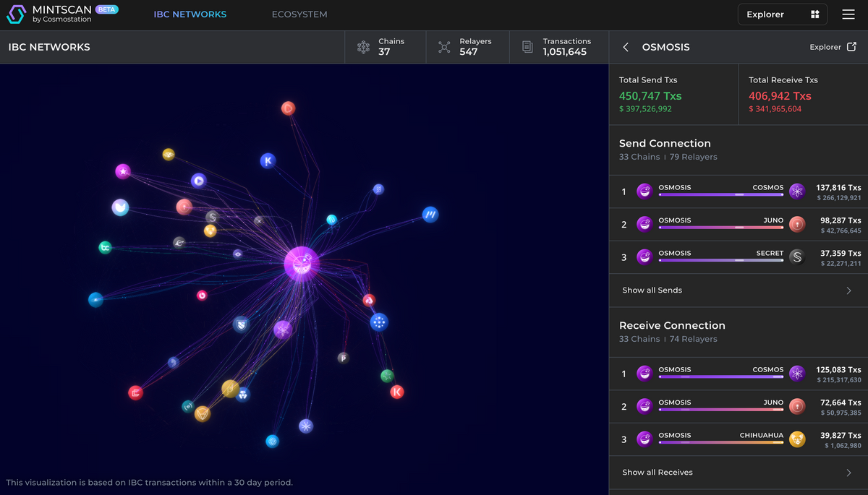The width and height of the screenshot is (868, 495).
Task: Click the magenta star chain node
Action: (123, 172)
